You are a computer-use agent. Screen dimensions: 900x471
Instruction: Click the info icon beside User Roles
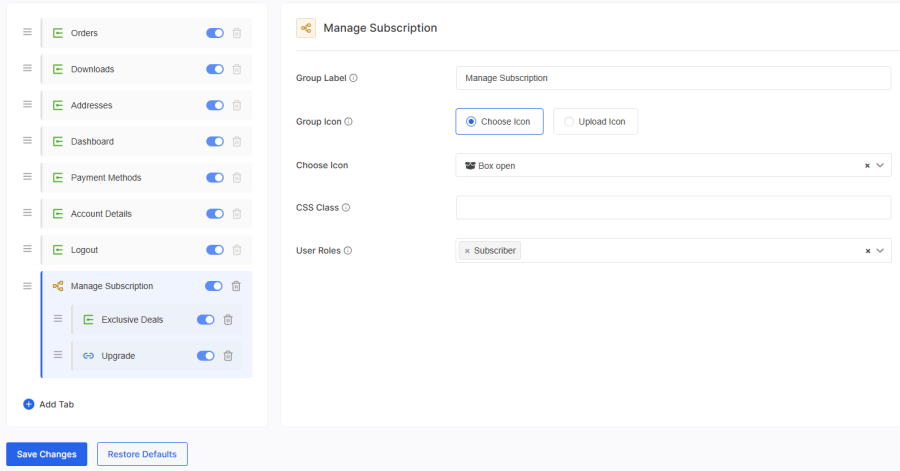pyautogui.click(x=348, y=251)
